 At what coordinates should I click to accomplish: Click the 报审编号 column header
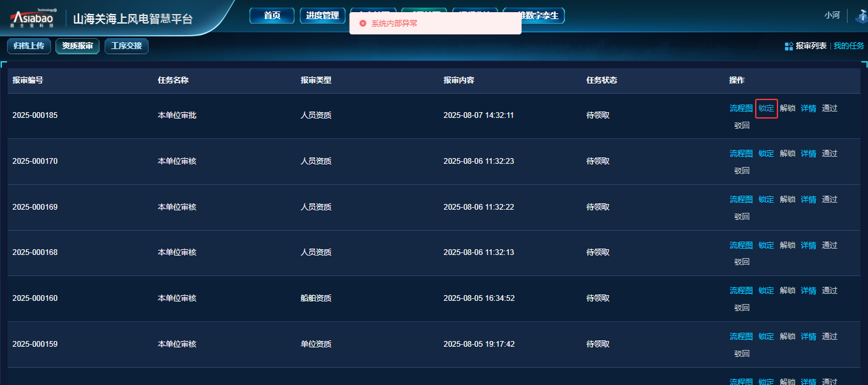28,80
